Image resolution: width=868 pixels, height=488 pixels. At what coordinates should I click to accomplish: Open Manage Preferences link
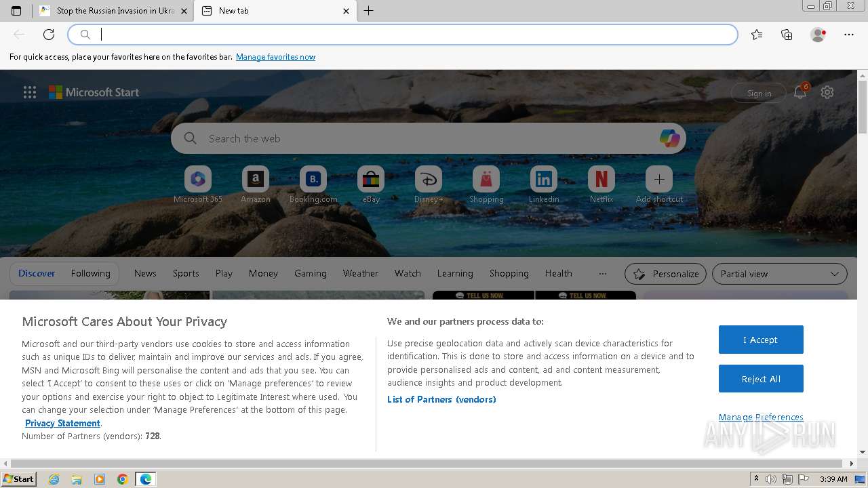tap(761, 417)
